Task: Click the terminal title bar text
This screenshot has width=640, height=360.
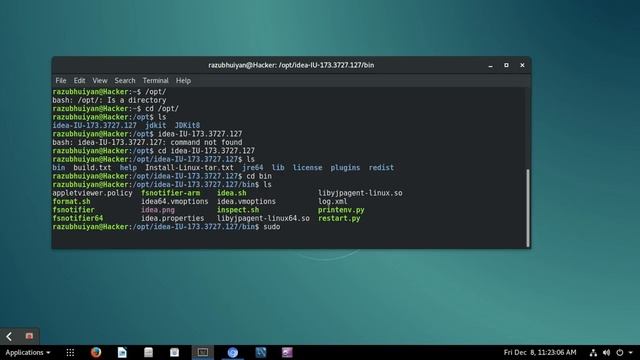Action: pyautogui.click(x=291, y=65)
